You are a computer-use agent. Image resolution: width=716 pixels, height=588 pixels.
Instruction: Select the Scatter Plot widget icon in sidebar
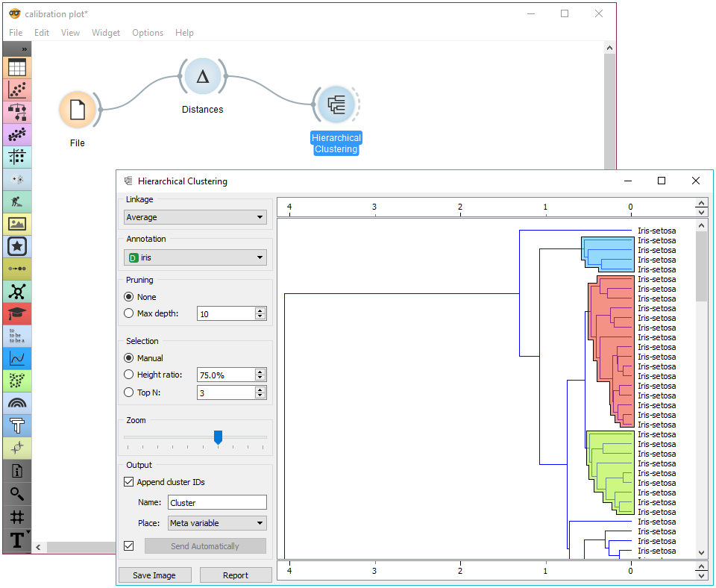click(x=16, y=90)
